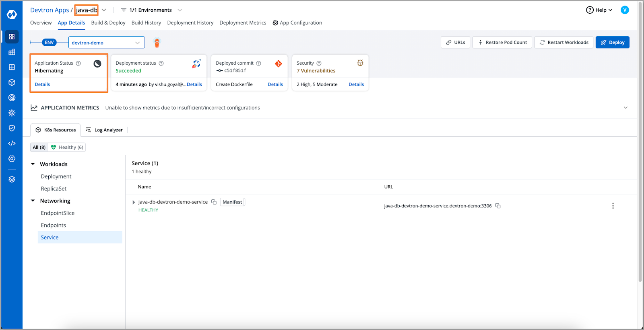Viewport: 644px width, 330px height.
Task: Click the URLs button
Action: tap(455, 42)
